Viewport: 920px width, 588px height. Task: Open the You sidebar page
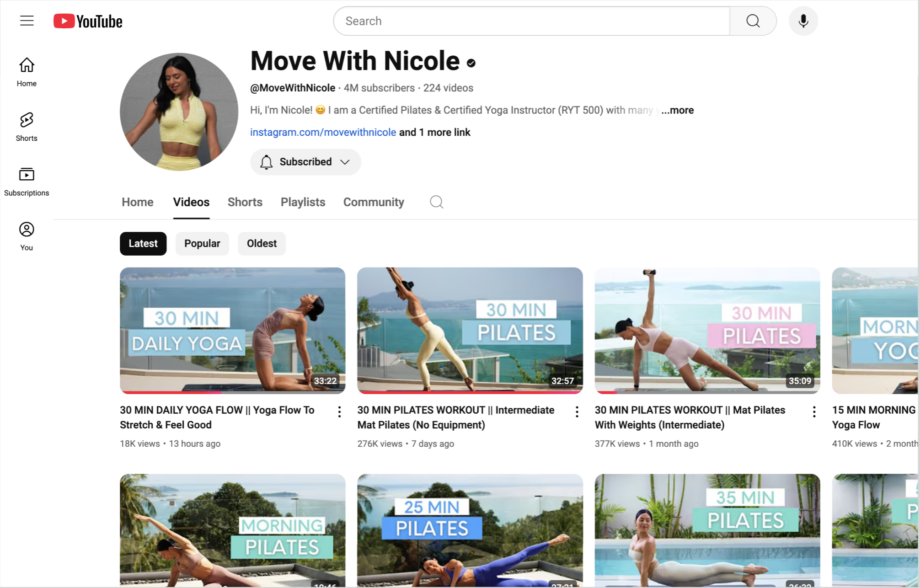click(x=27, y=236)
